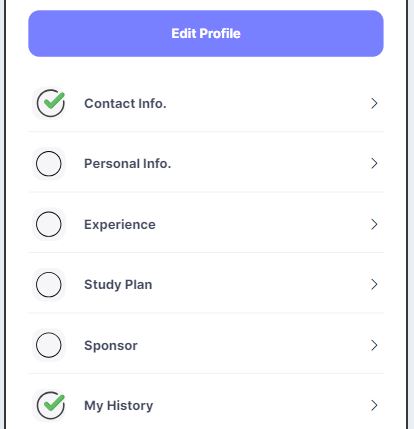
Task: Click the green checkmark beside Contact Info.
Action: [x=51, y=103]
